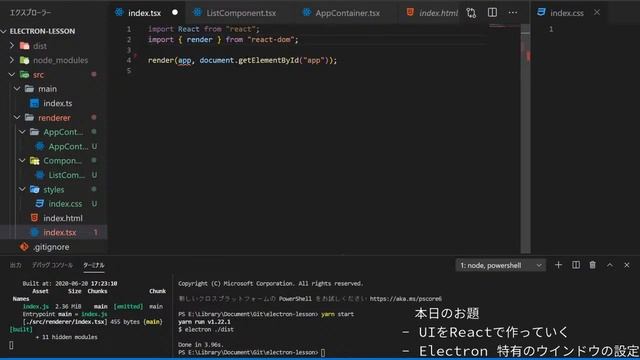Click the renderer folder icon
The image size is (640, 360).
coord(29,118)
